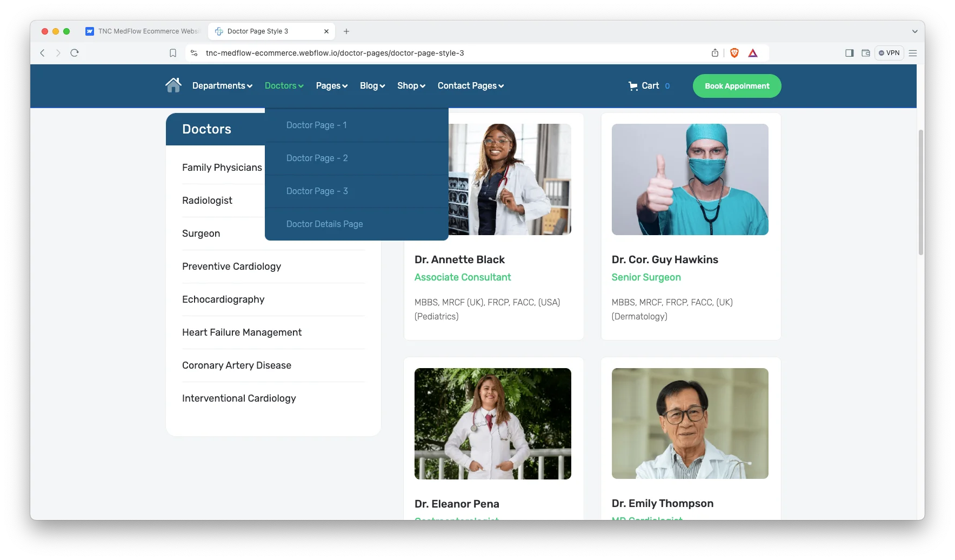Viewport: 955px width, 560px height.
Task: Click the Brave Shields lion icon
Action: coord(734,53)
